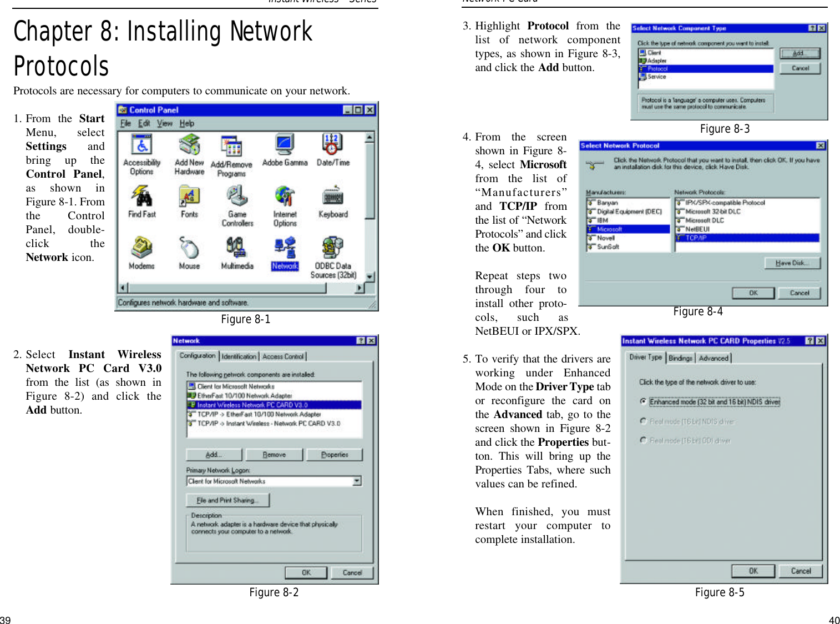
Task: Choose Enhanced mode (32 bit and 16 bit) NDIS driver
Action: [x=710, y=401]
